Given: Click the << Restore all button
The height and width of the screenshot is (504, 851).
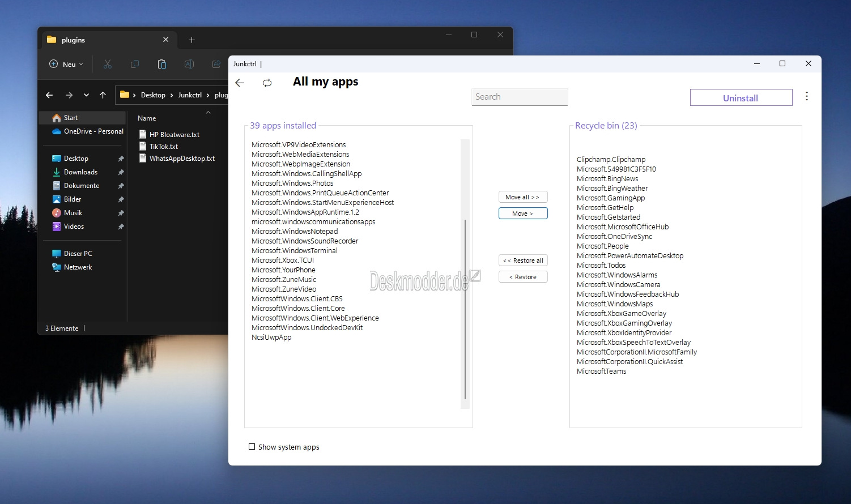Looking at the screenshot, I should click(523, 260).
